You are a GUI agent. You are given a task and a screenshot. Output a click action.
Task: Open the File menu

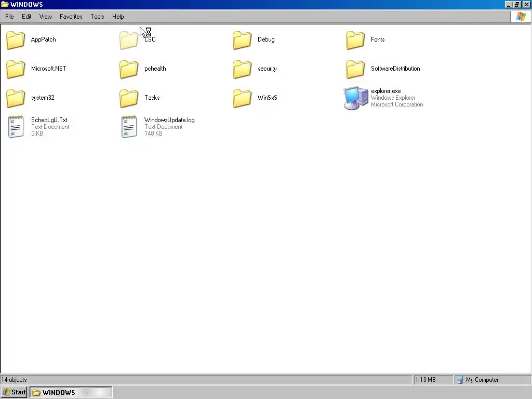coord(9,16)
